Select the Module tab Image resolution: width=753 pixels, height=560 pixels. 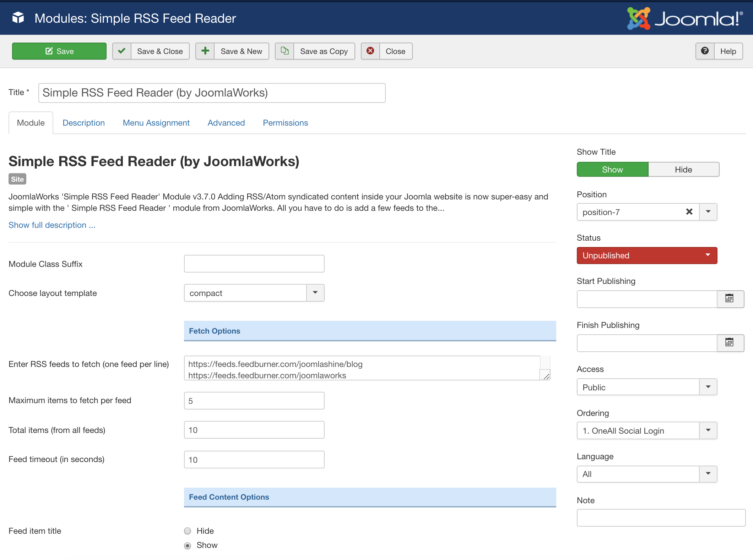[x=31, y=123]
